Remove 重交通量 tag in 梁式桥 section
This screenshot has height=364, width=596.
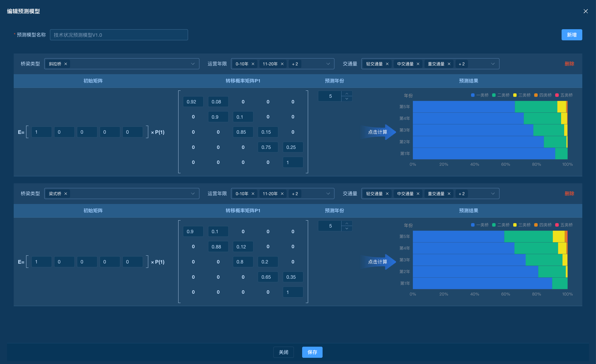(449, 194)
